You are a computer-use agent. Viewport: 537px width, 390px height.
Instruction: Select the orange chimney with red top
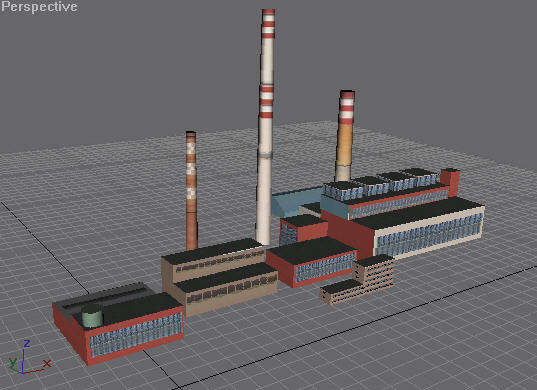pos(346,136)
